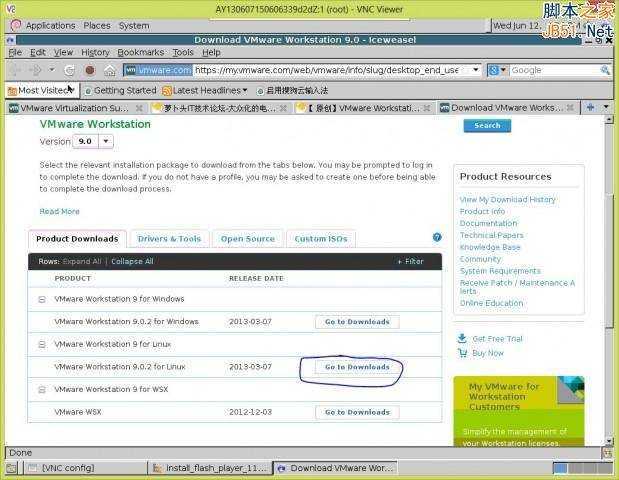619x480 pixels.
Task: Click the blue help question icon
Action: (437, 237)
